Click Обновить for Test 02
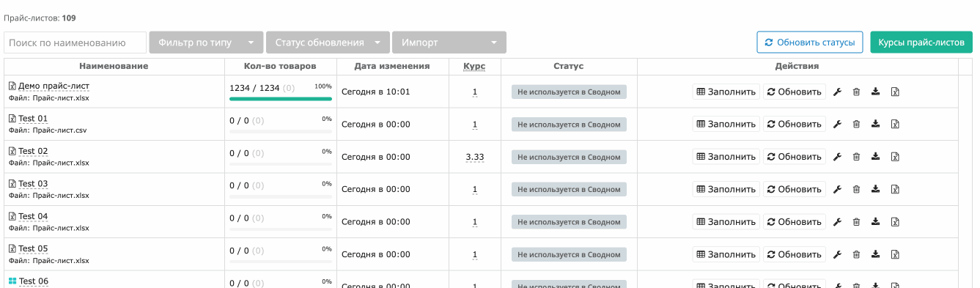Image resolution: width=980 pixels, height=288 pixels. pyautogui.click(x=795, y=157)
